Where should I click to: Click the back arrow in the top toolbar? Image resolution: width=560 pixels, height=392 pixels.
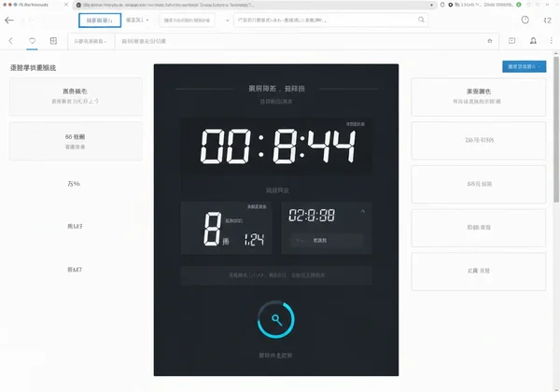coord(9,21)
